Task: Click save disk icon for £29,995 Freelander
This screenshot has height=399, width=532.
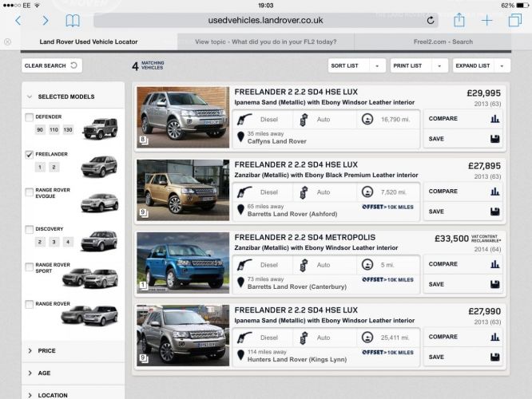Action: click(x=495, y=139)
